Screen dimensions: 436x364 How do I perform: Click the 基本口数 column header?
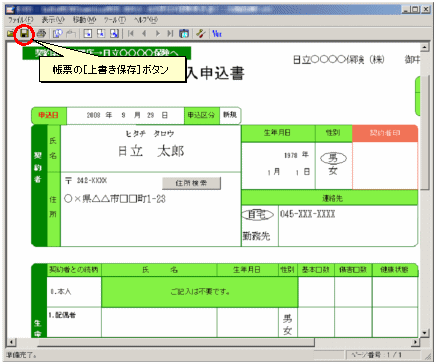316,270
